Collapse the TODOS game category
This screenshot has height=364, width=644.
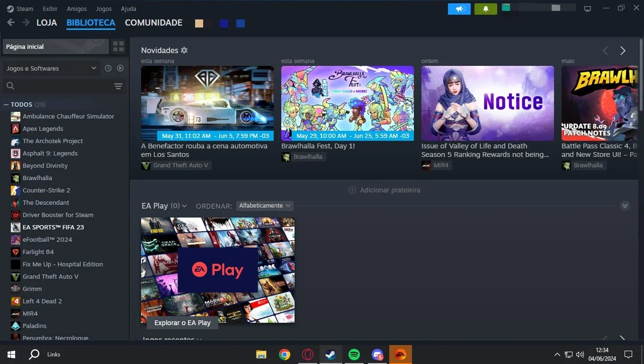[6, 104]
